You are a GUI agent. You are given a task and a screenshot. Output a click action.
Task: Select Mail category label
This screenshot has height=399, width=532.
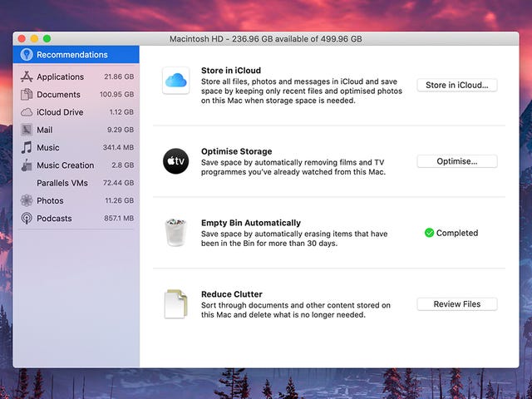tap(44, 130)
